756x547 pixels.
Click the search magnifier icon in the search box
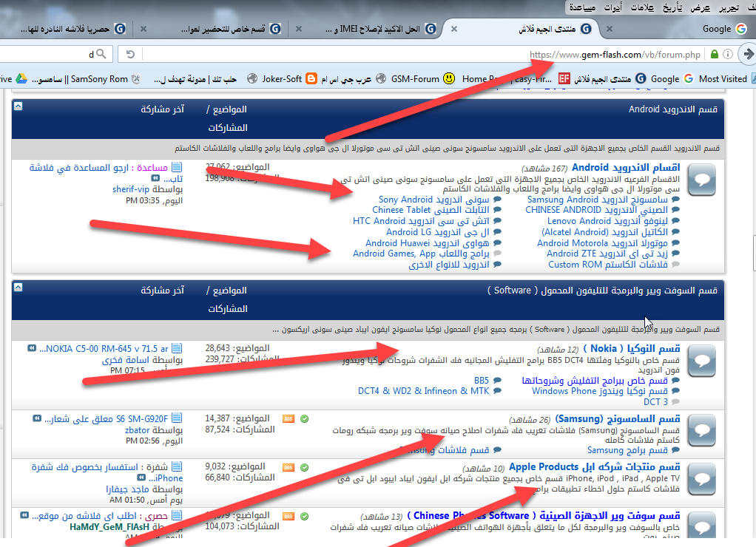click(x=101, y=54)
